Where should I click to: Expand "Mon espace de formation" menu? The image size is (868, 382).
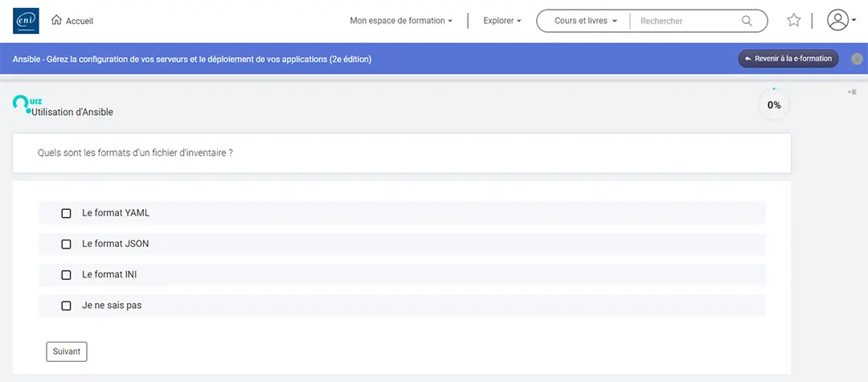point(401,21)
